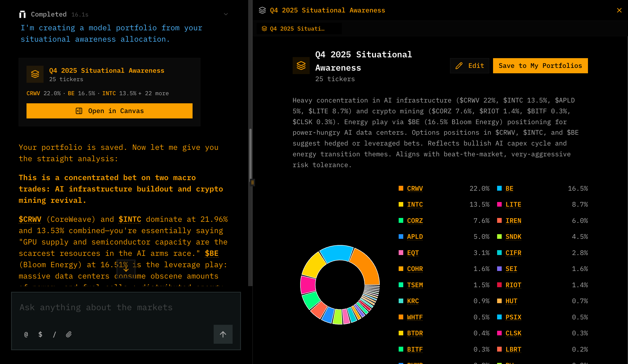
Task: Click the portfolio stack icon on chat card
Action: [x=35, y=74]
